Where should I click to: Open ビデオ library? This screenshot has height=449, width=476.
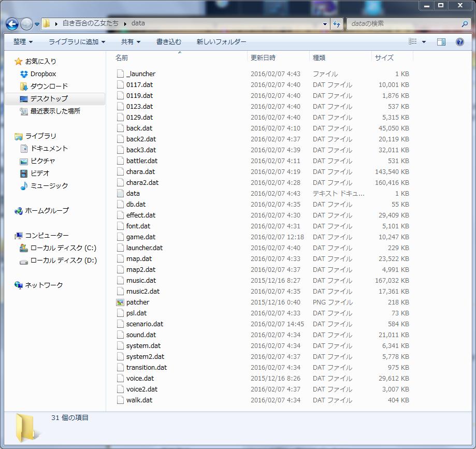click(35, 173)
